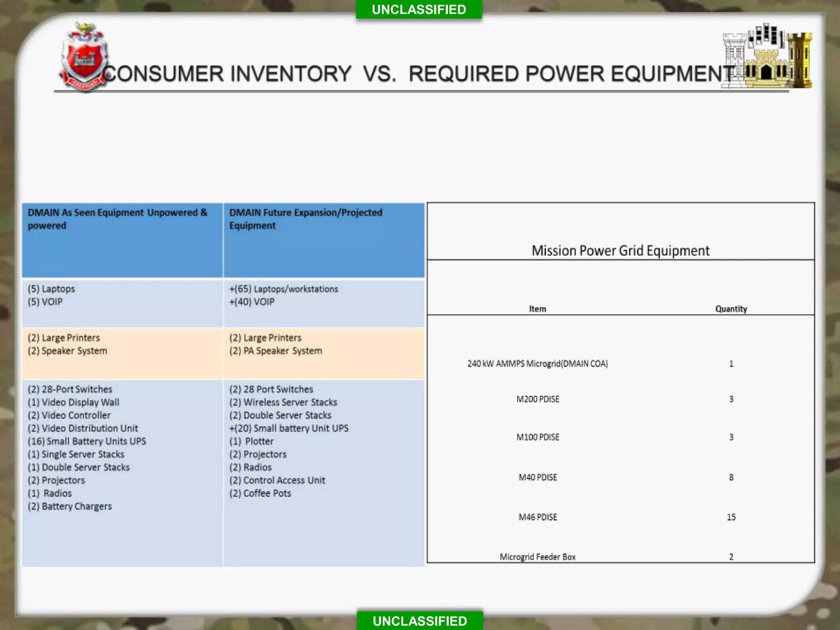
Task: Click the Item column header
Action: [x=537, y=309]
